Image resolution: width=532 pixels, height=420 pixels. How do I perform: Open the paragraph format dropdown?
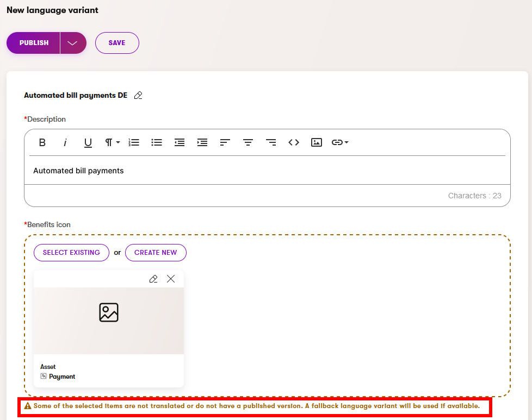click(112, 142)
